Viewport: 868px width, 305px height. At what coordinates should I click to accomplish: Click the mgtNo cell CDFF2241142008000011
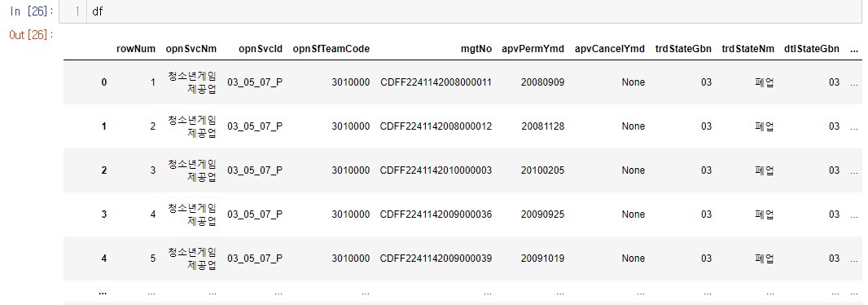[x=436, y=82]
